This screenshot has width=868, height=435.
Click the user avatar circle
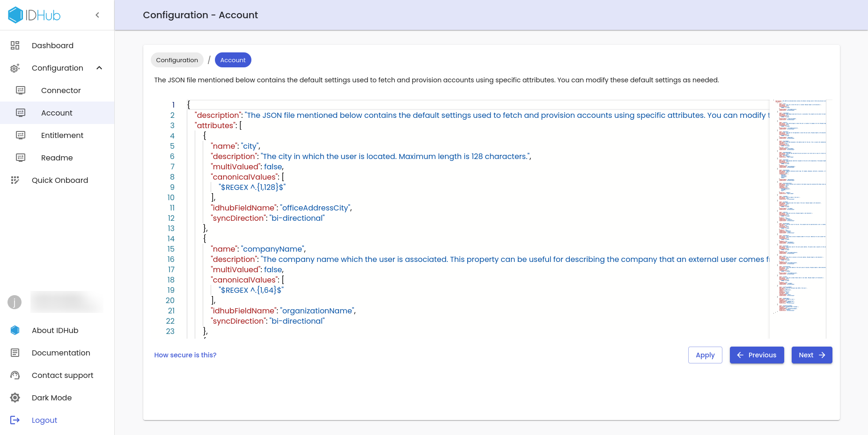(x=15, y=302)
